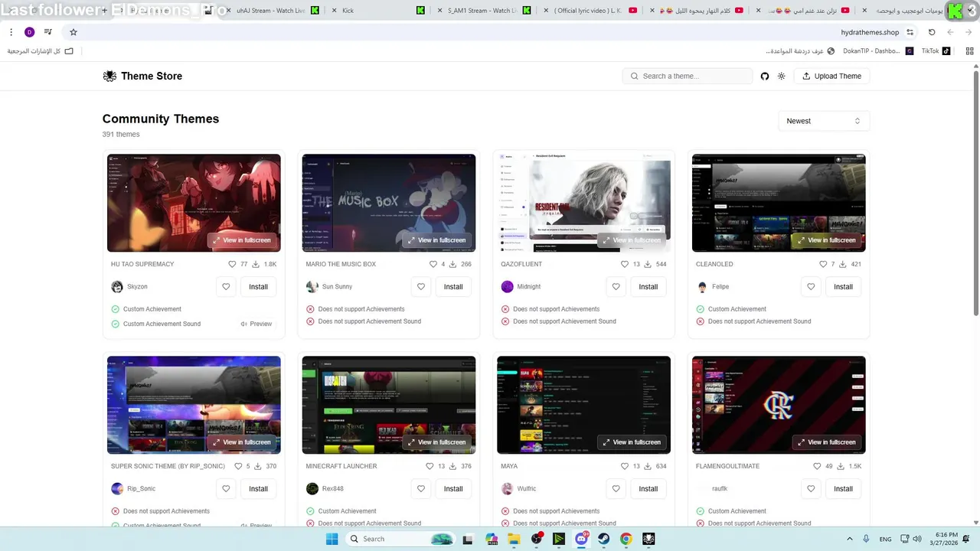Favorite the MAYA theme
Image resolution: width=980 pixels, height=551 pixels.
[616, 488]
